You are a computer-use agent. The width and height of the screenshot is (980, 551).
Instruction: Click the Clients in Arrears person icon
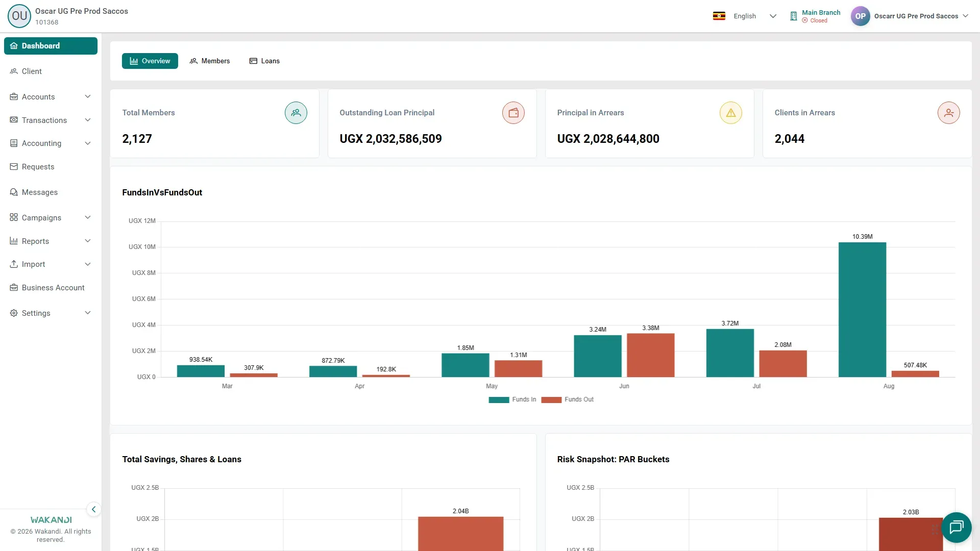(x=949, y=113)
